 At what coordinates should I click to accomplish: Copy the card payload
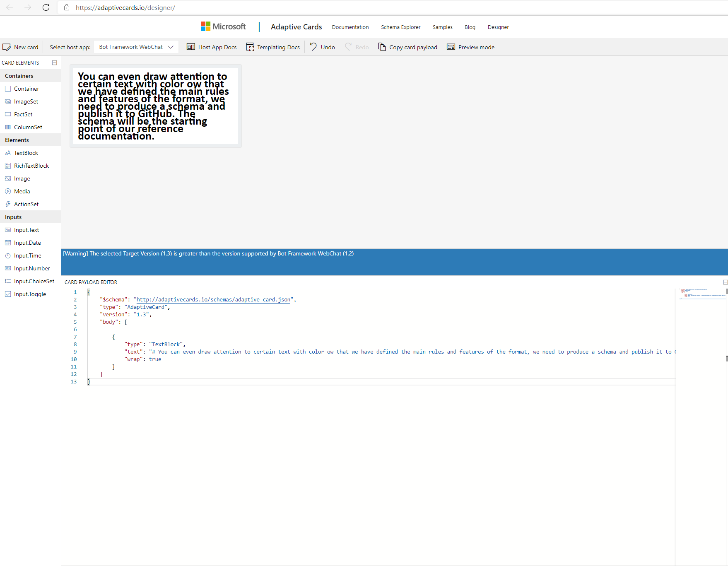[407, 47]
